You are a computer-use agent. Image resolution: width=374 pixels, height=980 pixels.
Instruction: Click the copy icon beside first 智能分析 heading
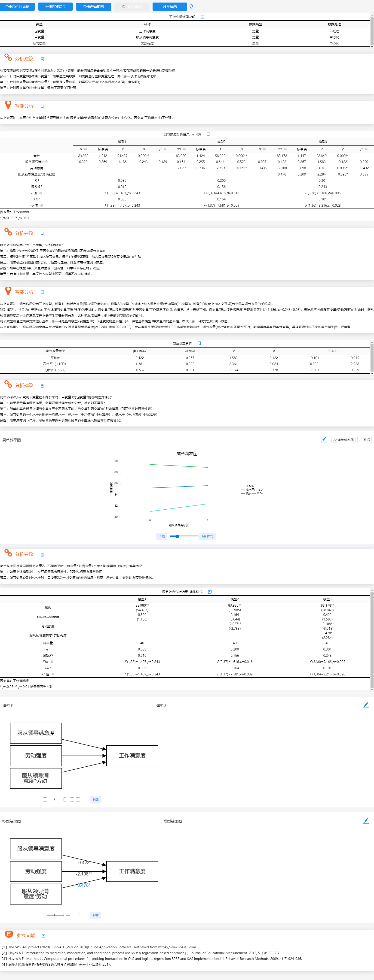click(x=42, y=106)
